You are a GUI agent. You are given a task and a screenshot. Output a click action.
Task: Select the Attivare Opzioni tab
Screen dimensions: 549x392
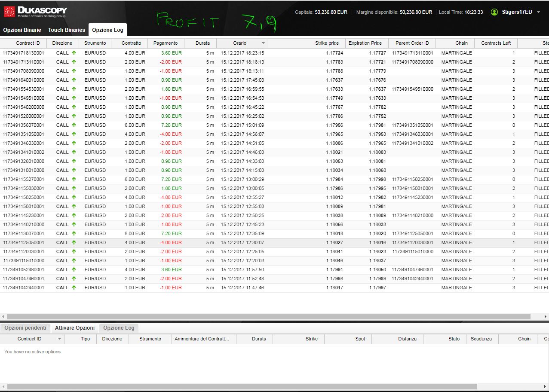point(75,328)
